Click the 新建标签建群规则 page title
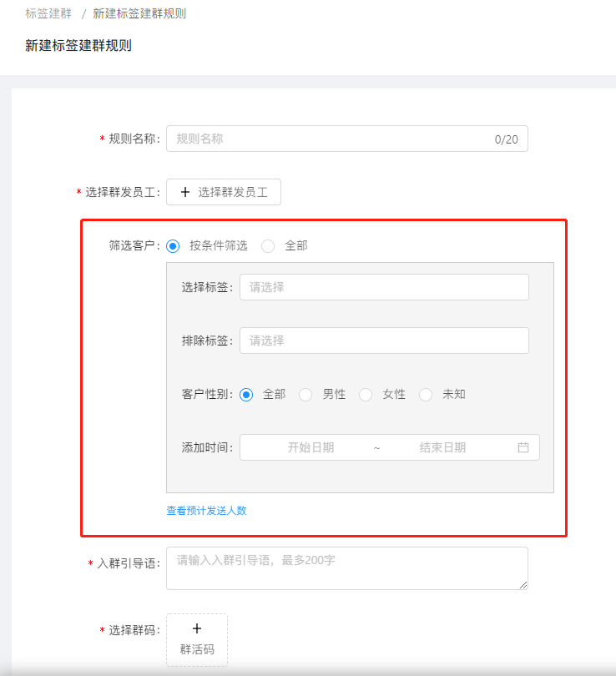The width and height of the screenshot is (616, 676). 78,46
